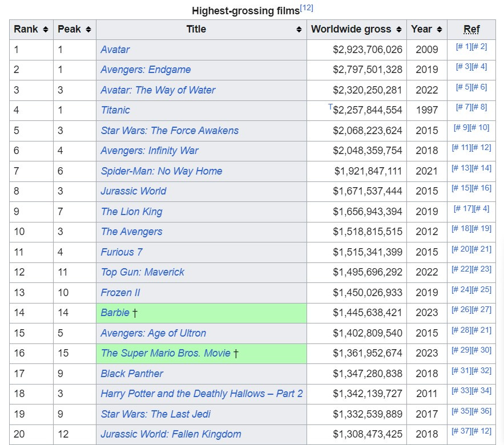504x445 pixels.
Task: Open reference [# 9] for The Force Awakens
Action: tap(461, 127)
